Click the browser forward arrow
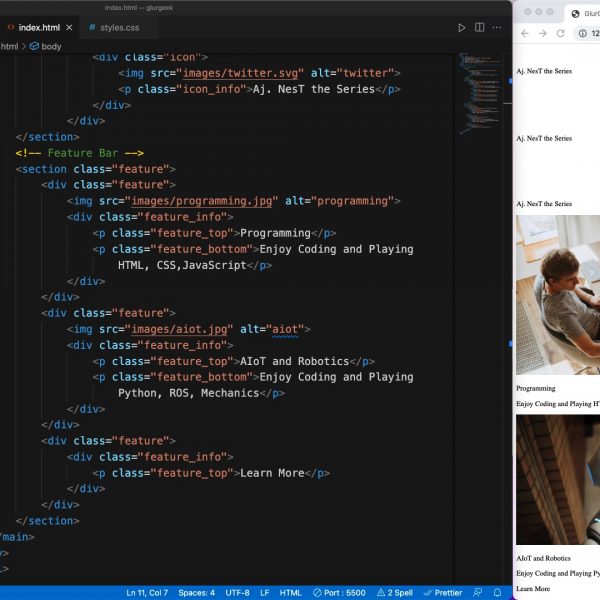 pos(542,33)
